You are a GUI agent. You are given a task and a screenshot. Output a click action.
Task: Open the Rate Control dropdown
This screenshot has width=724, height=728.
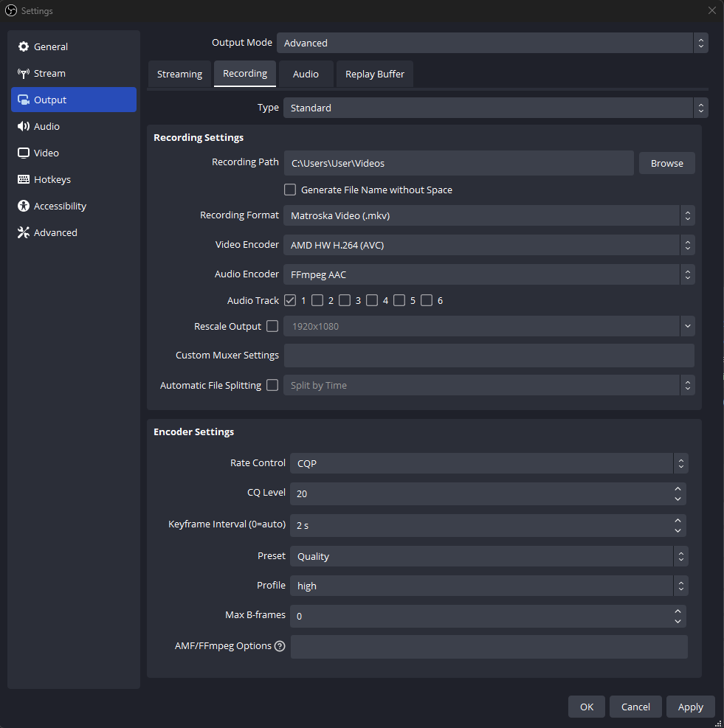488,463
